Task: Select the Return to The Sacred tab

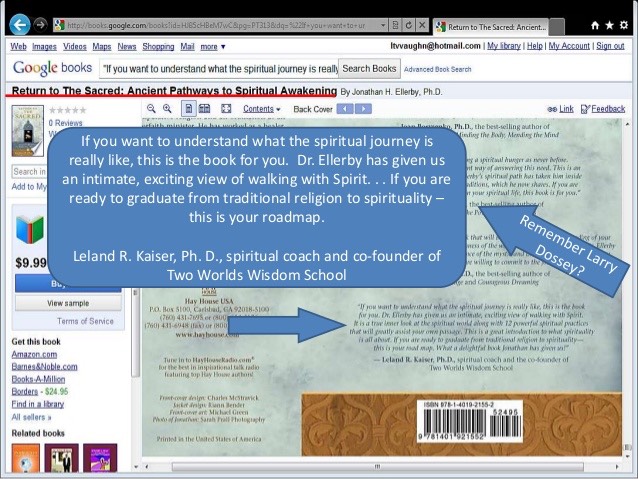Action: tap(491, 27)
